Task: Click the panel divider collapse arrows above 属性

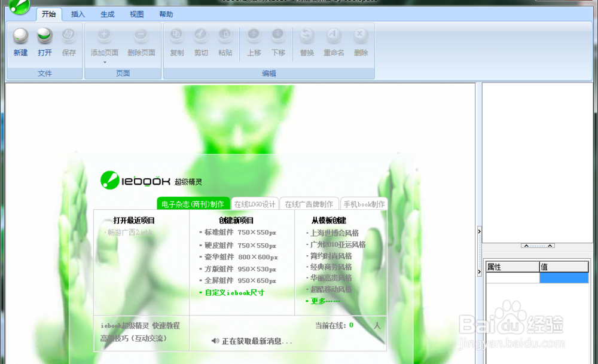Action: click(x=538, y=246)
